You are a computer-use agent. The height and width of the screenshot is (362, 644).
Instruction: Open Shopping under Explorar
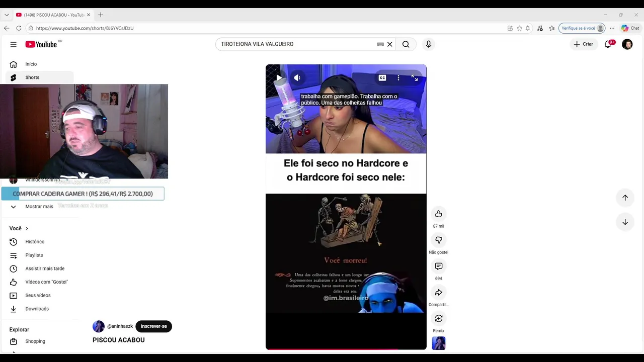tap(39, 341)
